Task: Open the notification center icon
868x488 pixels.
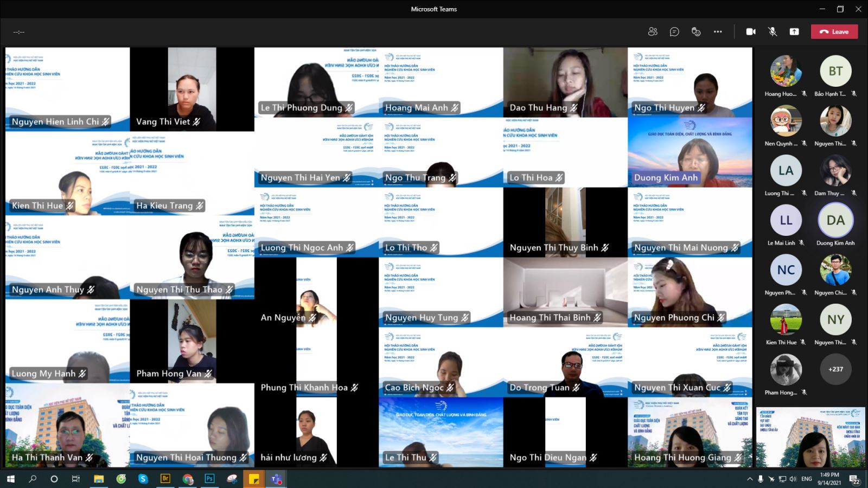Action: point(854,479)
